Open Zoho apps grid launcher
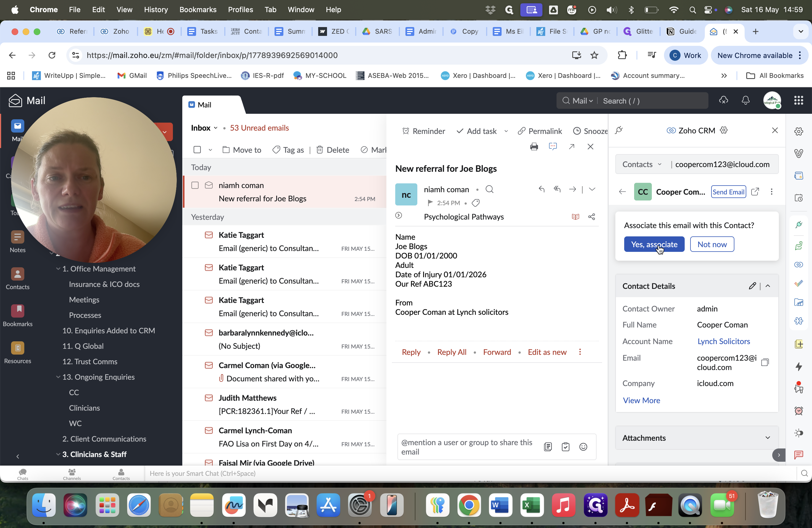Screen dimensions: 812x528 coord(798,100)
